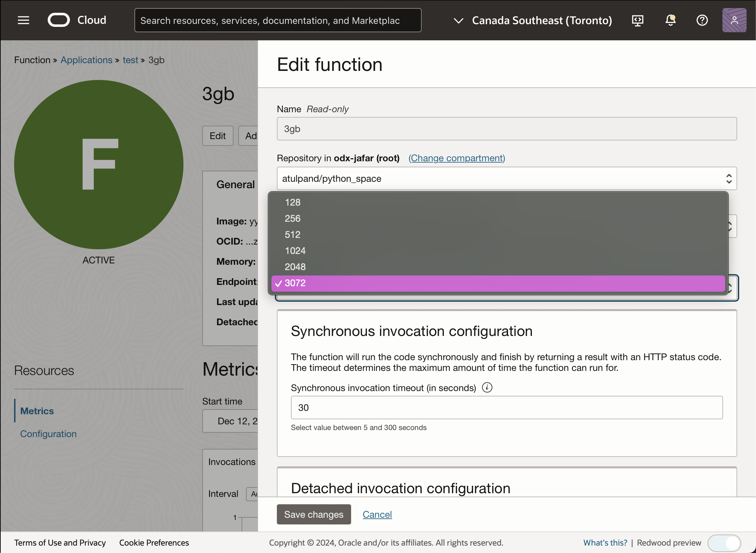
Task: Pick the checked 3072 memory option
Action: 295,283
